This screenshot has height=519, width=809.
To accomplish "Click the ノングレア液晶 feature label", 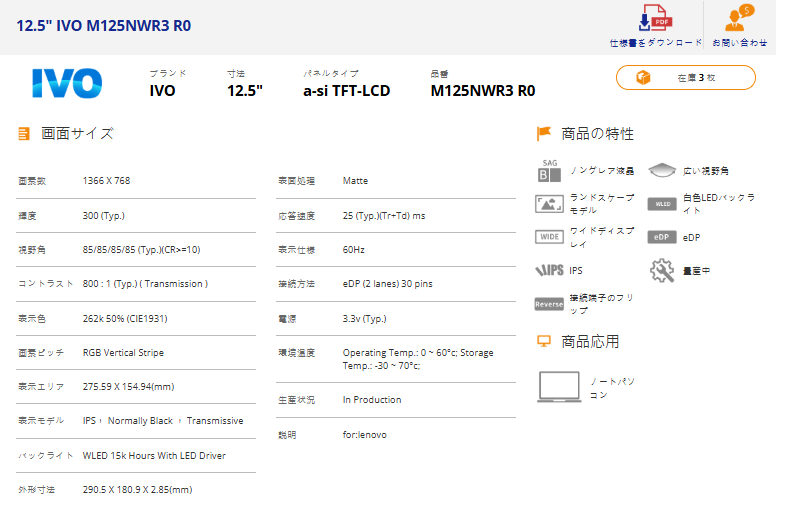I will [602, 171].
